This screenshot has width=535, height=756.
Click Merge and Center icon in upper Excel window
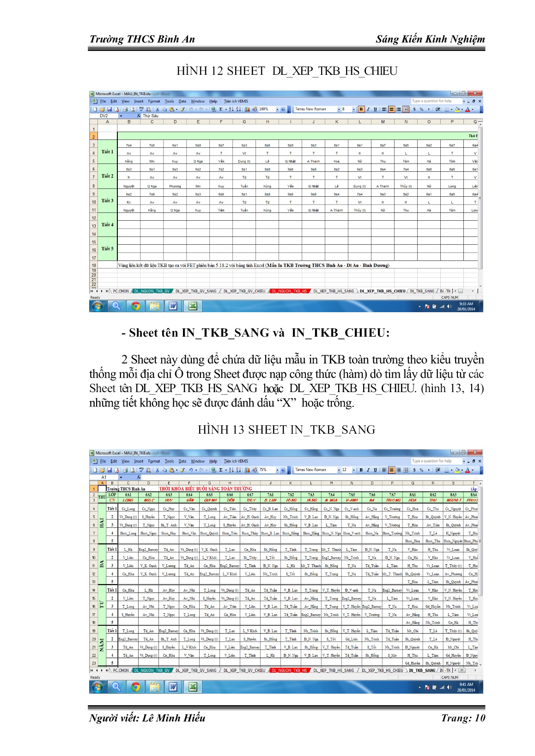click(406, 109)
